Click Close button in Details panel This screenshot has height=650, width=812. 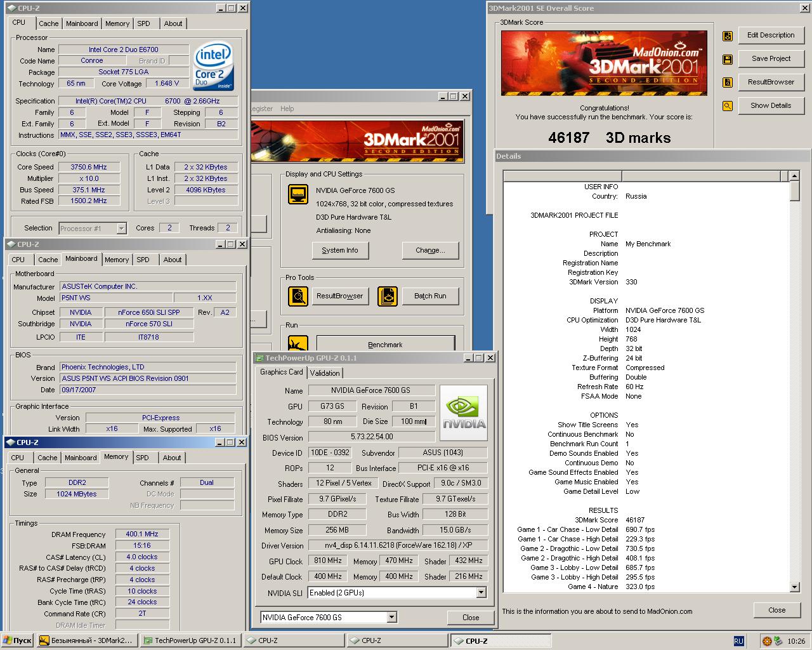[x=776, y=610]
